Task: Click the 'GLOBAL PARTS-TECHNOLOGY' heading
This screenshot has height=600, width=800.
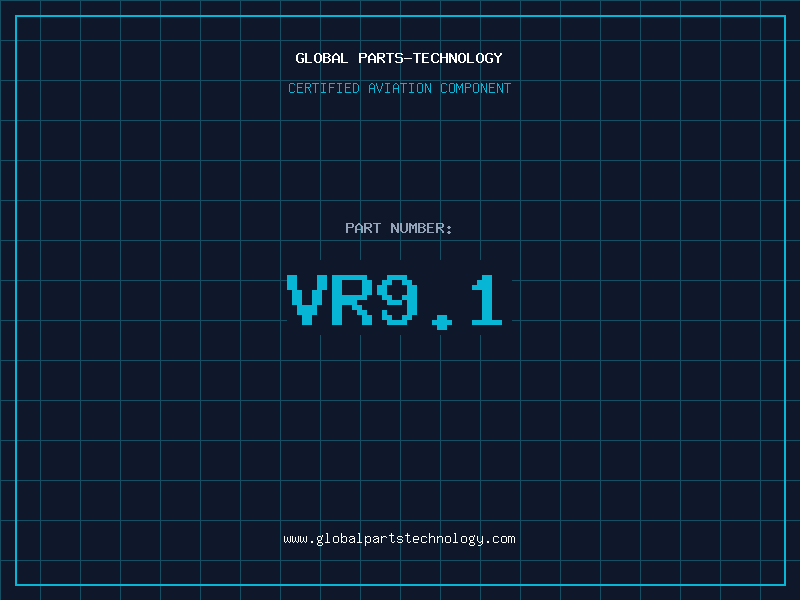Action: point(399,58)
